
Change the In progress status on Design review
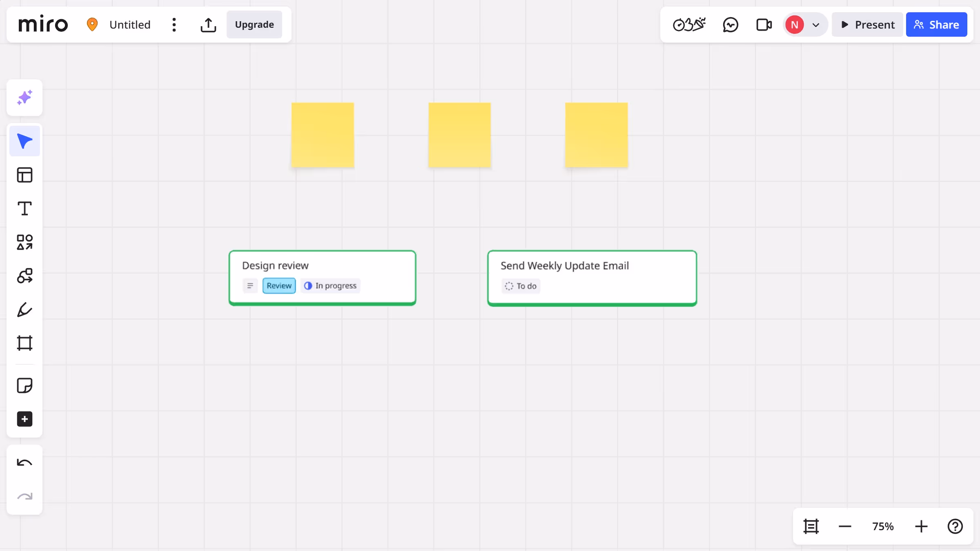pos(330,285)
